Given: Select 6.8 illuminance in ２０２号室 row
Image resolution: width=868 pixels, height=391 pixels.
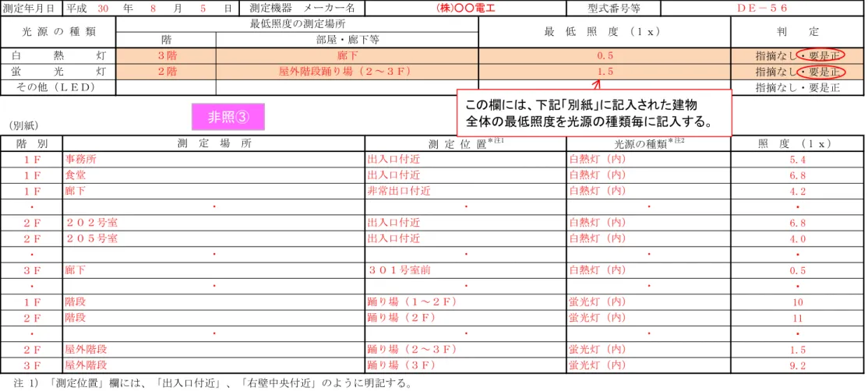Looking at the screenshot, I should [x=798, y=223].
